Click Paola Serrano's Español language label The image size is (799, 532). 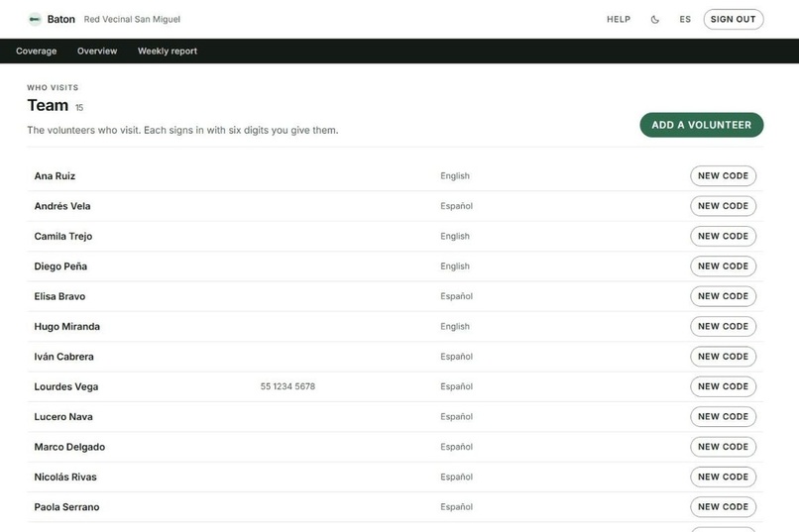457,506
